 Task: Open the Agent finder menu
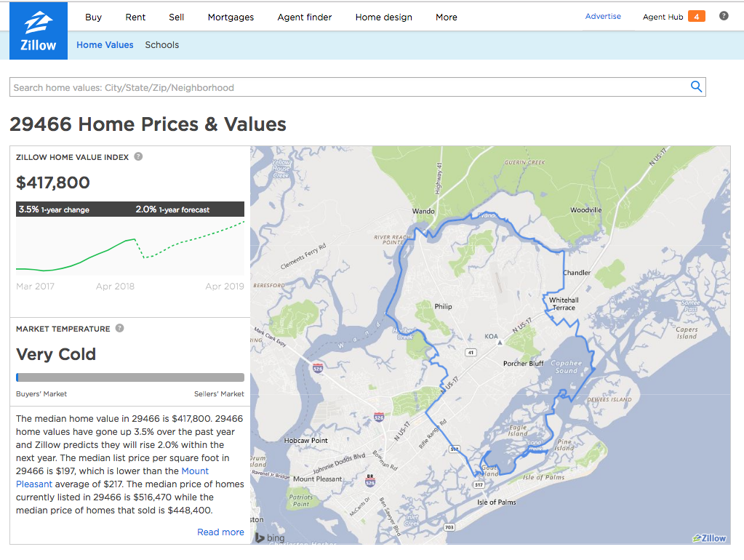pos(305,17)
